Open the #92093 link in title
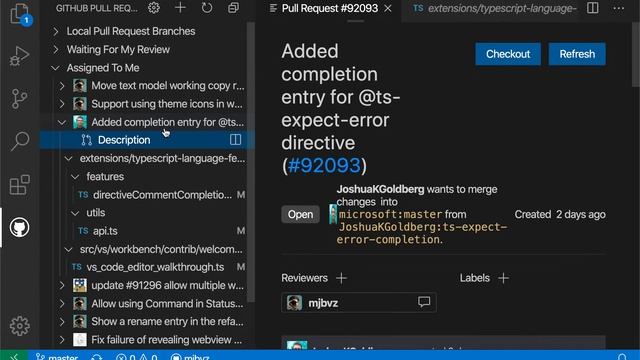This screenshot has width=640, height=360. 324,166
